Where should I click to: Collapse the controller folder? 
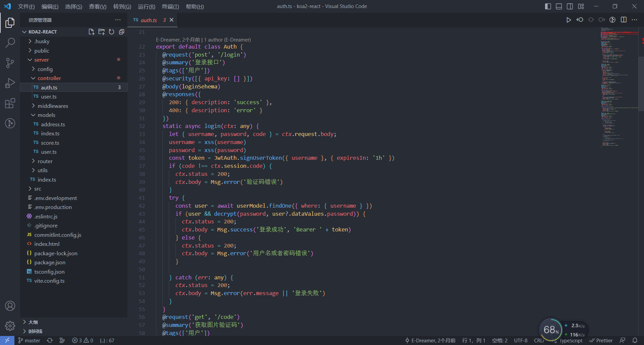pyautogui.click(x=49, y=78)
